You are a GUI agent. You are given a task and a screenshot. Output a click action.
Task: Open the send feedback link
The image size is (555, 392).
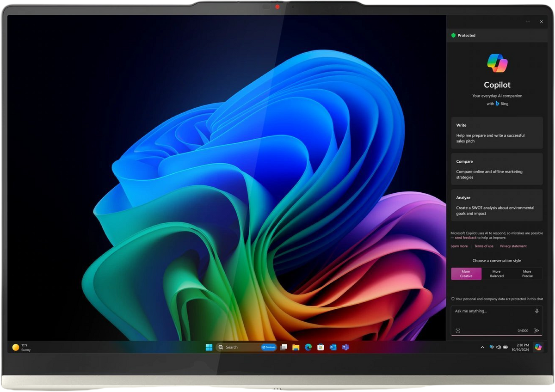coord(466,238)
